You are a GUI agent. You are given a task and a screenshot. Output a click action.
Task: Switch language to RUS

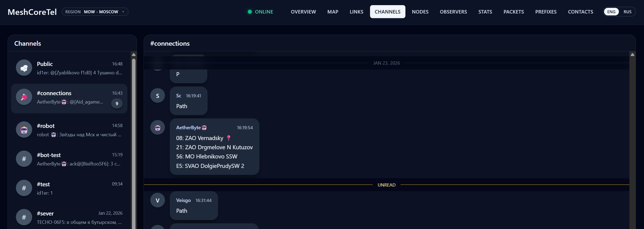coord(627,12)
